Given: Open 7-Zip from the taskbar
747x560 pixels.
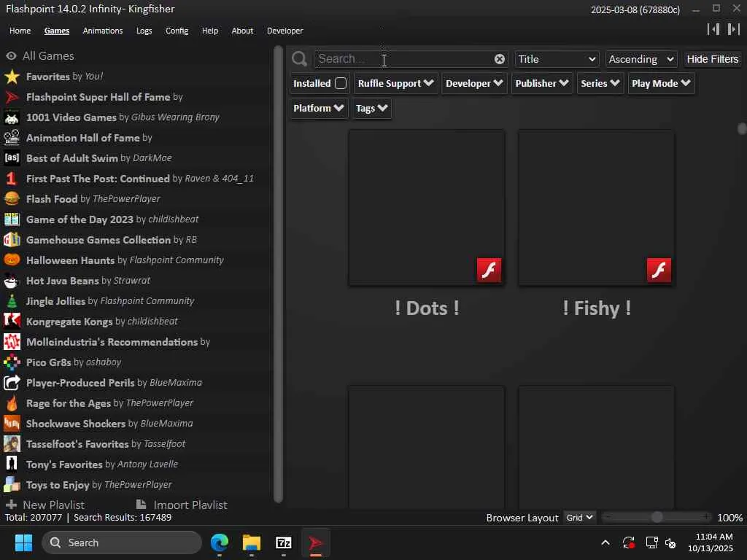Looking at the screenshot, I should tap(284, 542).
